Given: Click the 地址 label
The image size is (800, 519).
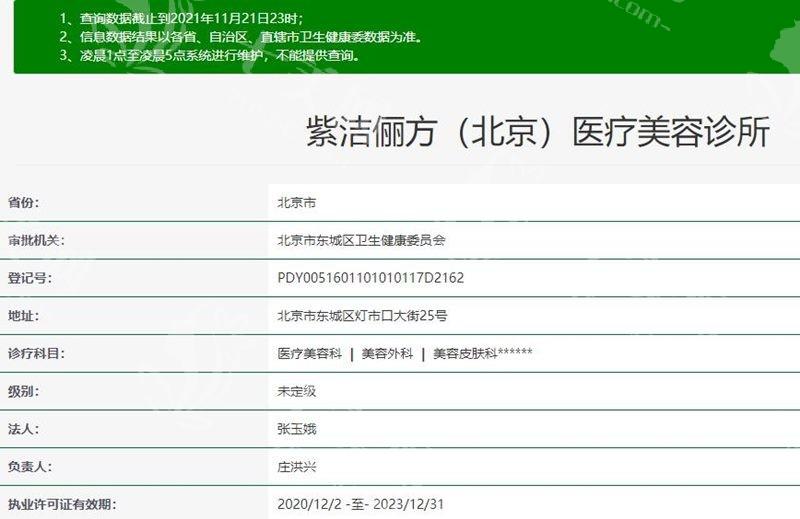Looking at the screenshot, I should click(x=23, y=315).
